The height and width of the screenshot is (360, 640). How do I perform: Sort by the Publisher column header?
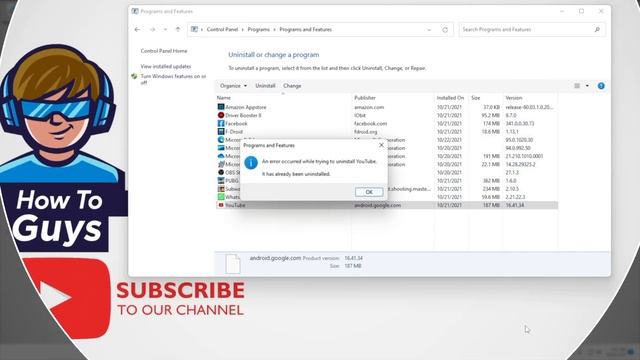tap(365, 98)
